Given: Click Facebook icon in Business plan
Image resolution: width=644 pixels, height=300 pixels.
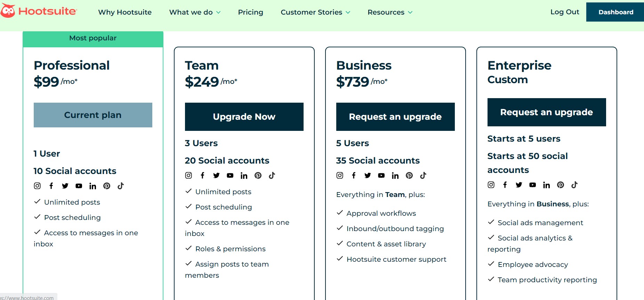Looking at the screenshot, I should pos(354,175).
